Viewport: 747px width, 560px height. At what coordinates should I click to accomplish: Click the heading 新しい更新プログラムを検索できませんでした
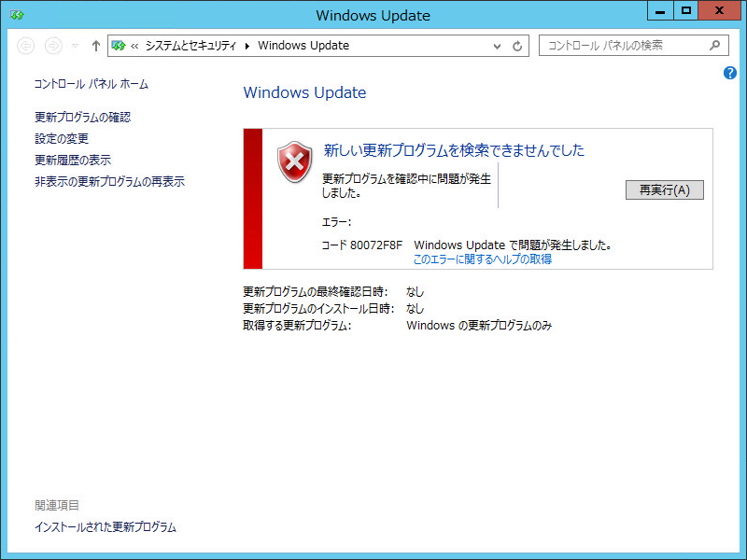coord(454,150)
